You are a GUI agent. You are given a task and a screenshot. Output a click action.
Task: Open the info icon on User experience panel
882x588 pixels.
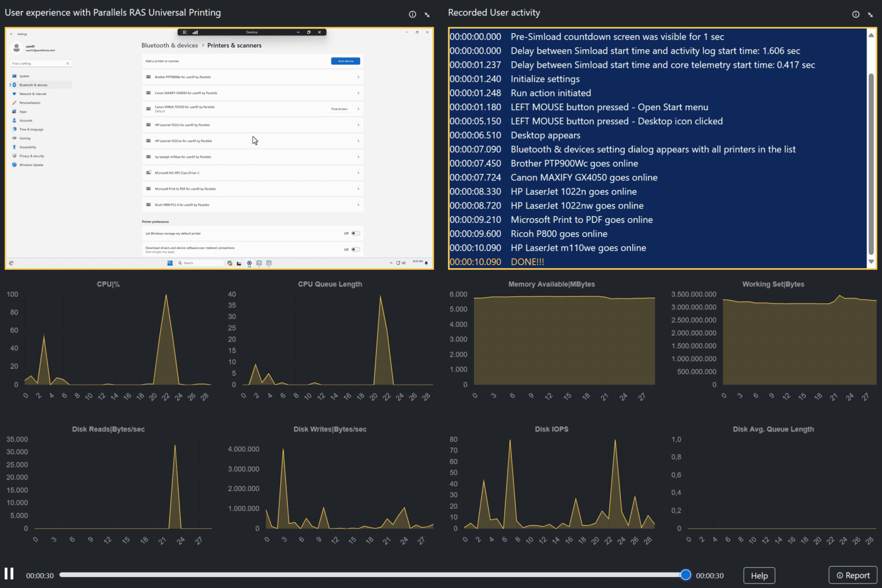click(412, 14)
